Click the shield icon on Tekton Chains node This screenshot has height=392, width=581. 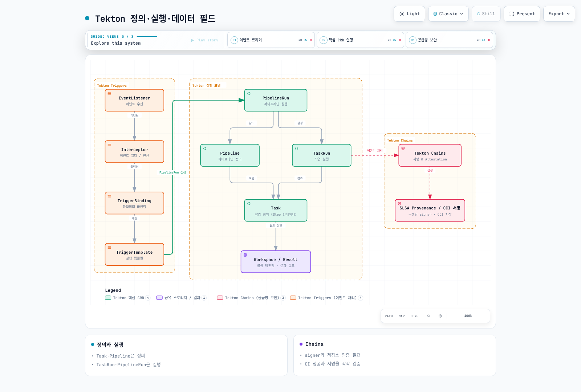pyautogui.click(x=403, y=148)
